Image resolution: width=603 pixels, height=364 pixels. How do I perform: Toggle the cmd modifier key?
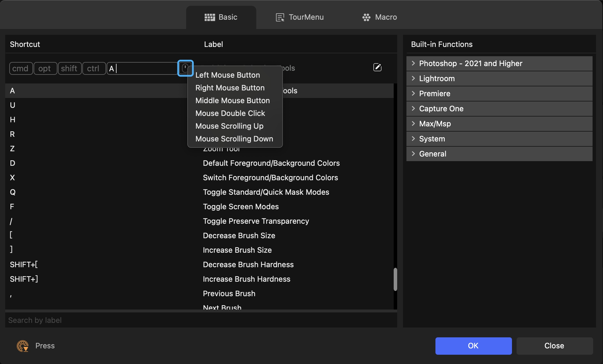tap(21, 68)
